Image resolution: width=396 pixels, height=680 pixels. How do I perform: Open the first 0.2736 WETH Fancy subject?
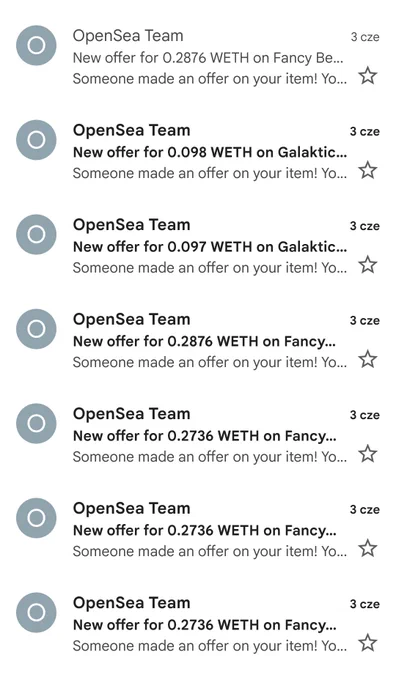[204, 436]
